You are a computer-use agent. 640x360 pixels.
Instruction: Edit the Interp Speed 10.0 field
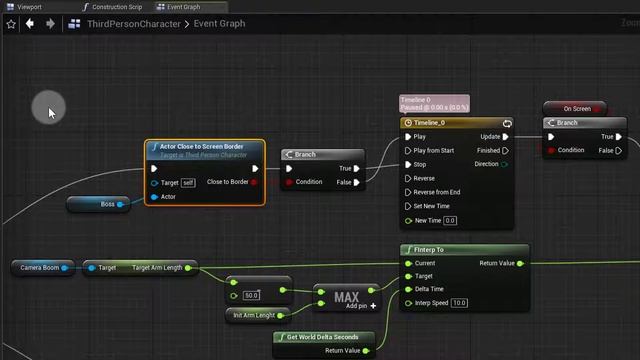tap(460, 303)
